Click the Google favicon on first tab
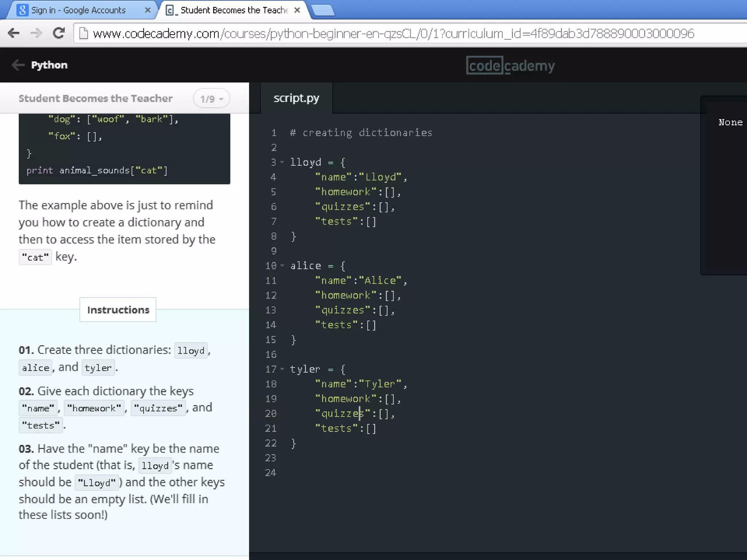The width and height of the screenshot is (747, 560). (22, 10)
